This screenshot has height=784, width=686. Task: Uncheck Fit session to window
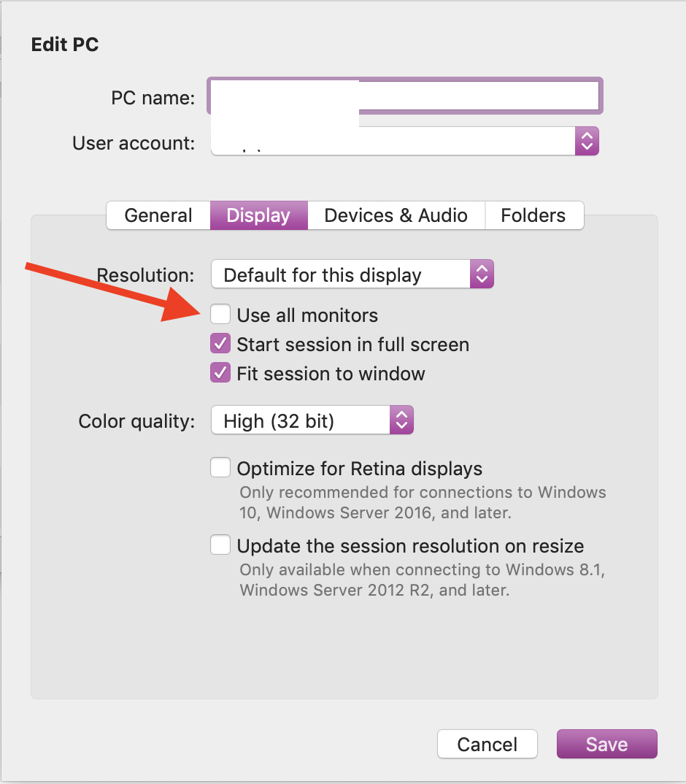click(x=220, y=373)
